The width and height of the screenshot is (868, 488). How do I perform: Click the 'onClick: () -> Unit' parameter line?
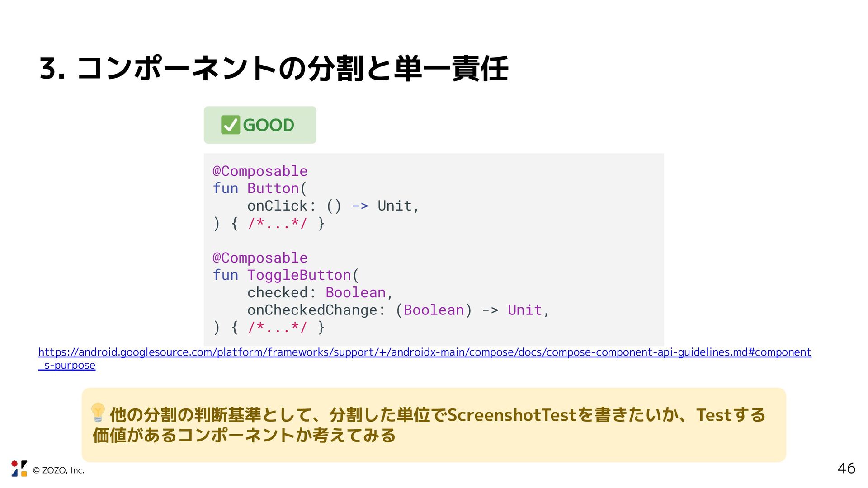pos(333,206)
